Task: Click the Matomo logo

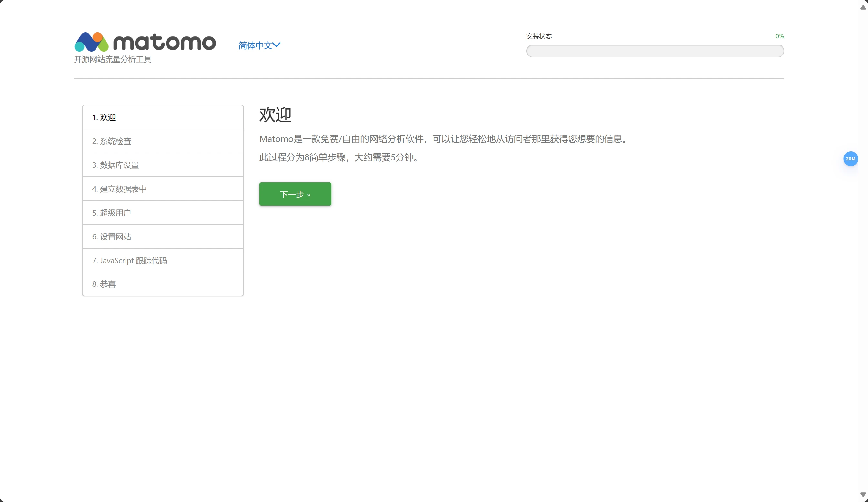Action: point(145,42)
